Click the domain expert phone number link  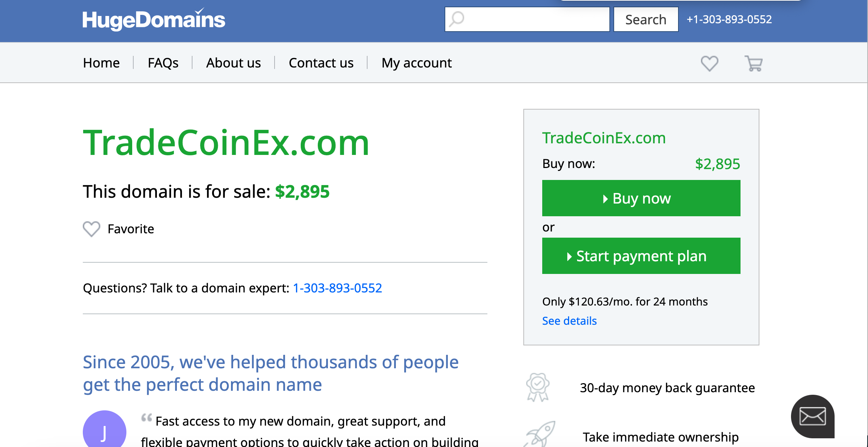coord(337,288)
